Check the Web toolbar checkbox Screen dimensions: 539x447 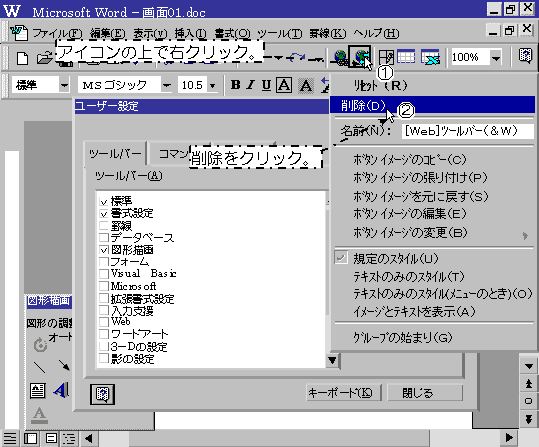[x=103, y=321]
